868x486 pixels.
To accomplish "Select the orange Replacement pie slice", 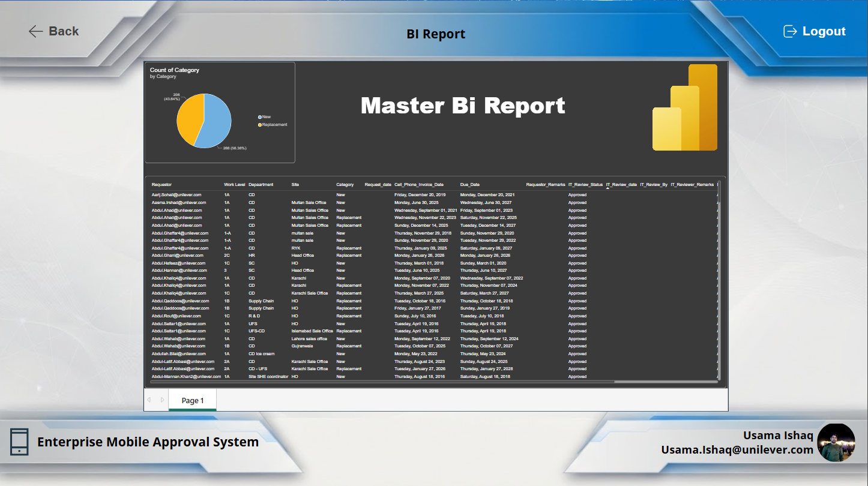I will pos(189,119).
